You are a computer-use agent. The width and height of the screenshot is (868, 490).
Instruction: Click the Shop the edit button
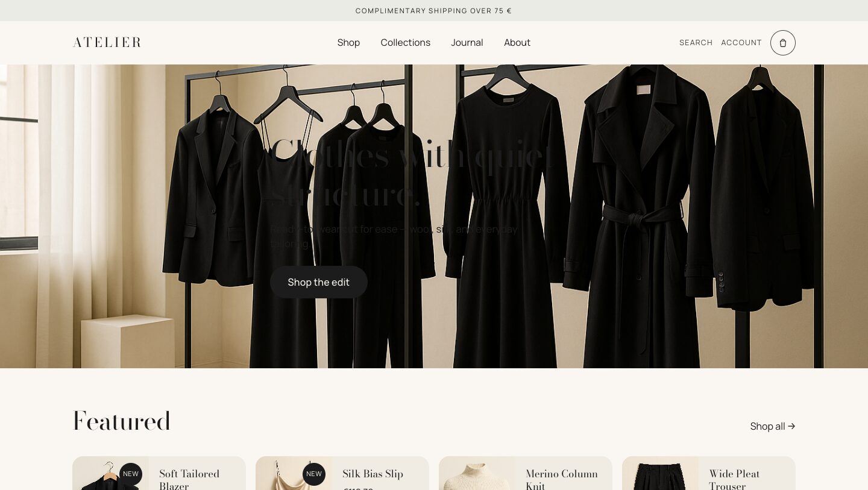(318, 282)
